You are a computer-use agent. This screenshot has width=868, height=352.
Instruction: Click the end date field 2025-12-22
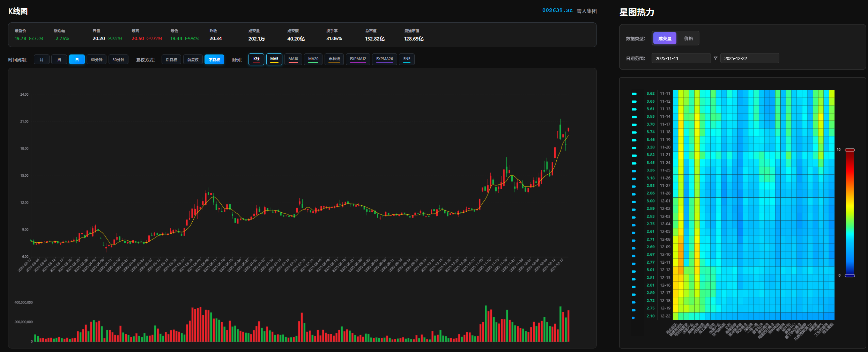tap(750, 58)
